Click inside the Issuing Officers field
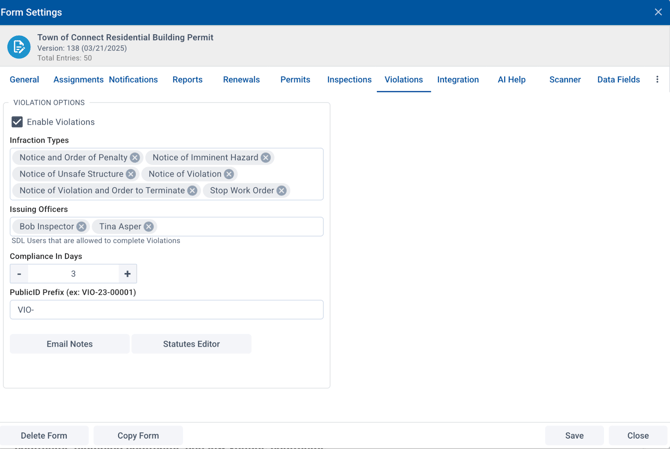The image size is (670, 449). [240, 227]
